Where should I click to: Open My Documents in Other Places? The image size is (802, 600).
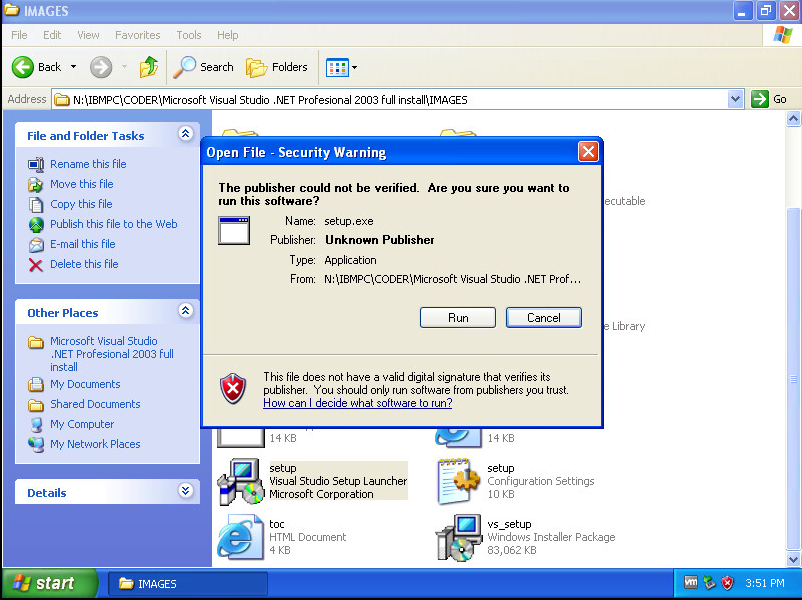coord(85,384)
